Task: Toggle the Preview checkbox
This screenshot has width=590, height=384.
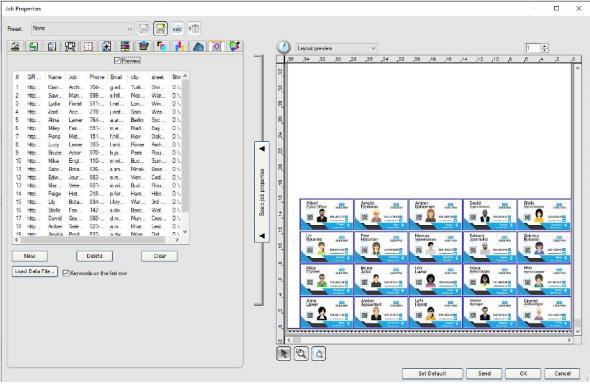Action: (117, 61)
